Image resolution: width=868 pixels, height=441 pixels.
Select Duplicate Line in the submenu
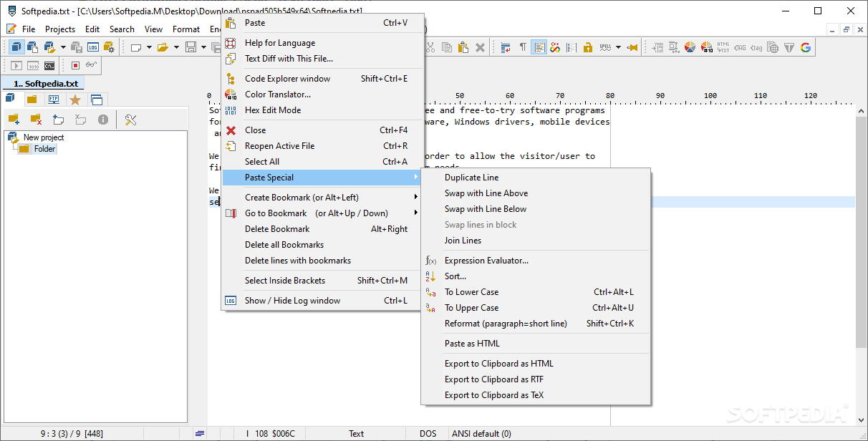(536, 178)
